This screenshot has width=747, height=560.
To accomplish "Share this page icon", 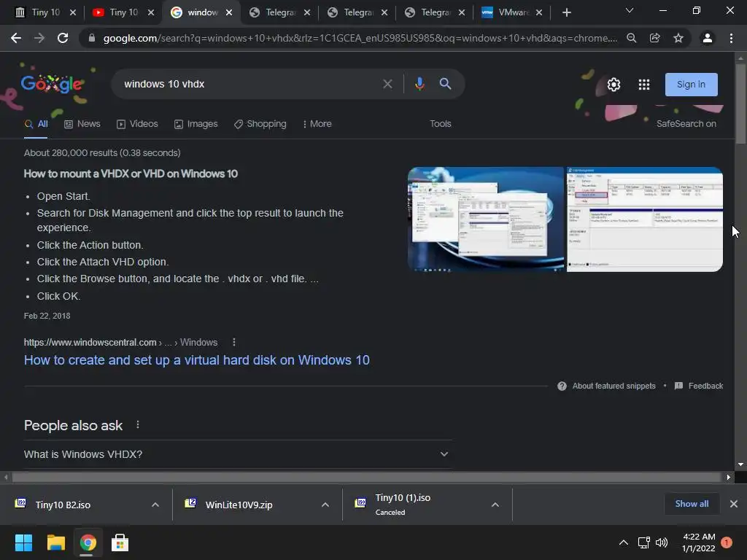I will click(655, 38).
